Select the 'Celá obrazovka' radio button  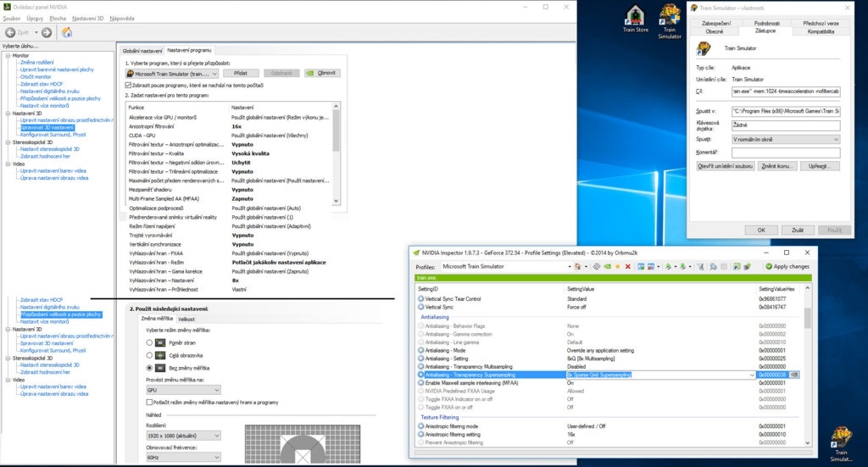(x=149, y=355)
